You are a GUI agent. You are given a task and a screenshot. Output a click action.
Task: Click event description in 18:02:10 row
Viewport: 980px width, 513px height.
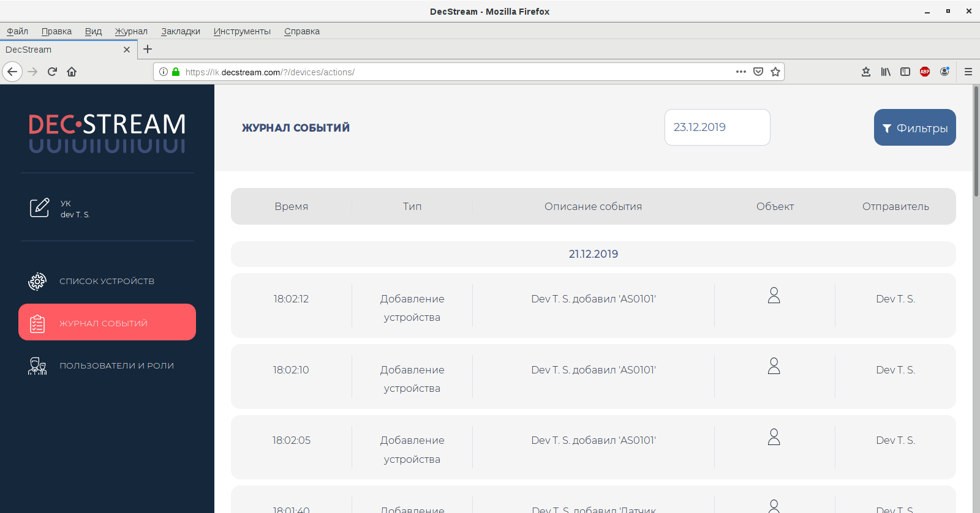point(594,370)
